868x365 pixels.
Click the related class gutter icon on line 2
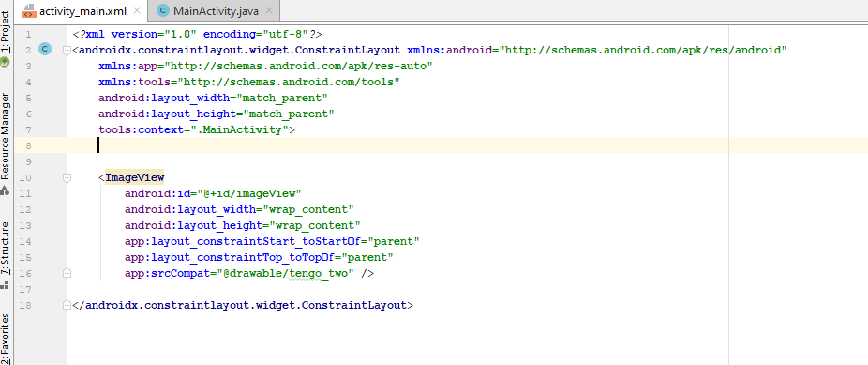[x=45, y=50]
